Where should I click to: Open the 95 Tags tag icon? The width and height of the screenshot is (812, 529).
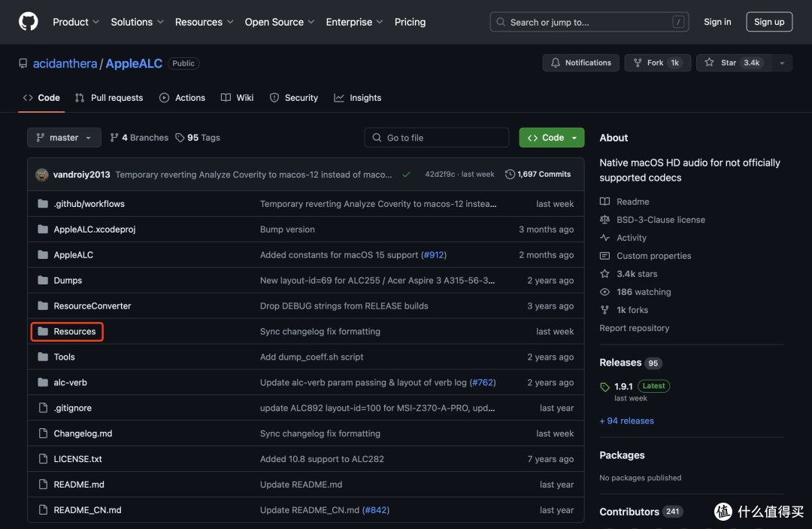point(180,137)
